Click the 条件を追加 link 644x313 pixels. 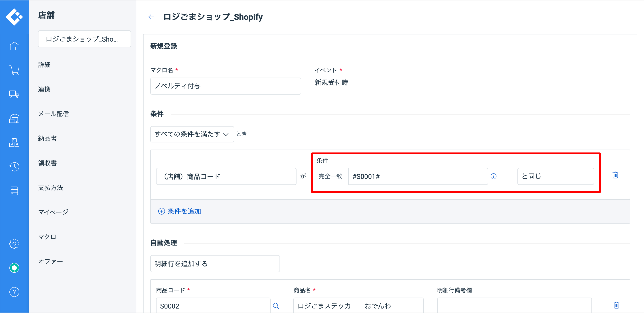click(x=180, y=211)
